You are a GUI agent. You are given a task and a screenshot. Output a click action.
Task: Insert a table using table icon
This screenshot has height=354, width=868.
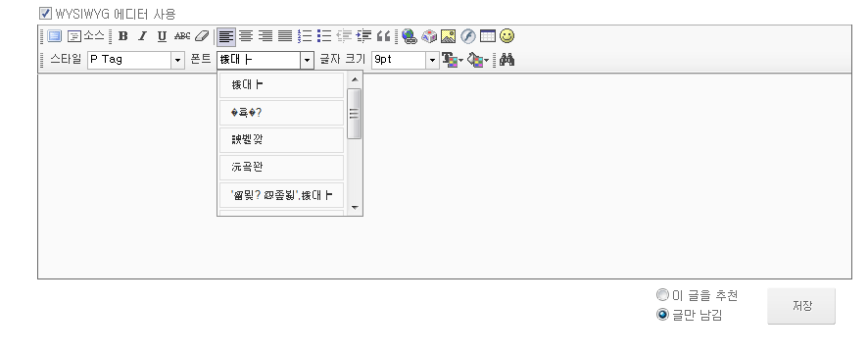487,36
